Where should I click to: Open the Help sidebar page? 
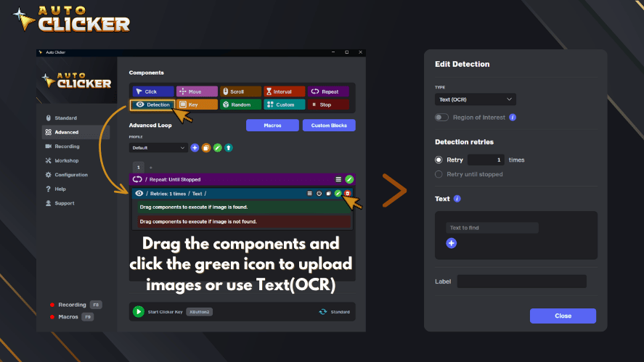click(x=76, y=189)
